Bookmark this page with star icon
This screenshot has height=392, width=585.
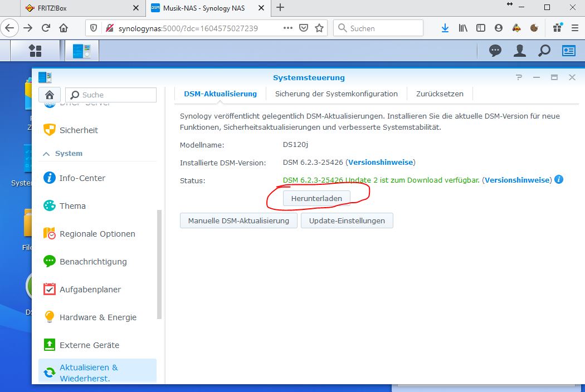[319, 28]
